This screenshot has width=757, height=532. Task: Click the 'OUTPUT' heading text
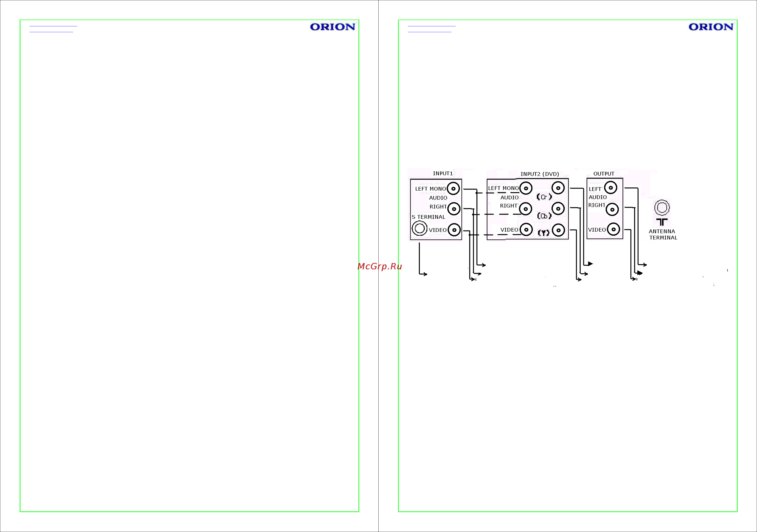click(x=604, y=174)
